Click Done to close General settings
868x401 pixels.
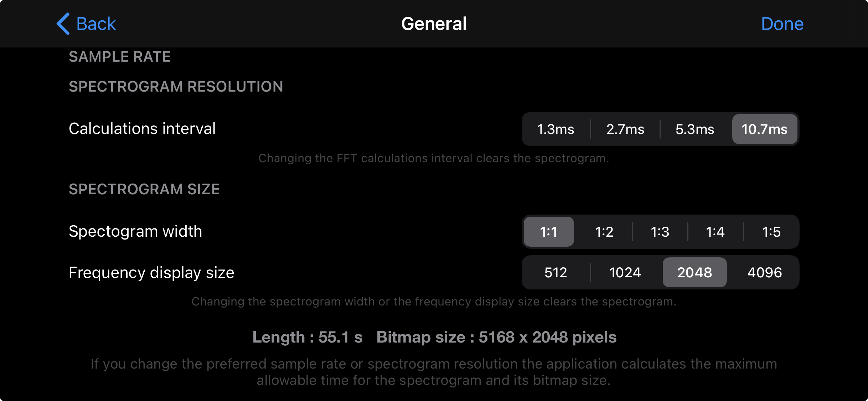coord(782,24)
